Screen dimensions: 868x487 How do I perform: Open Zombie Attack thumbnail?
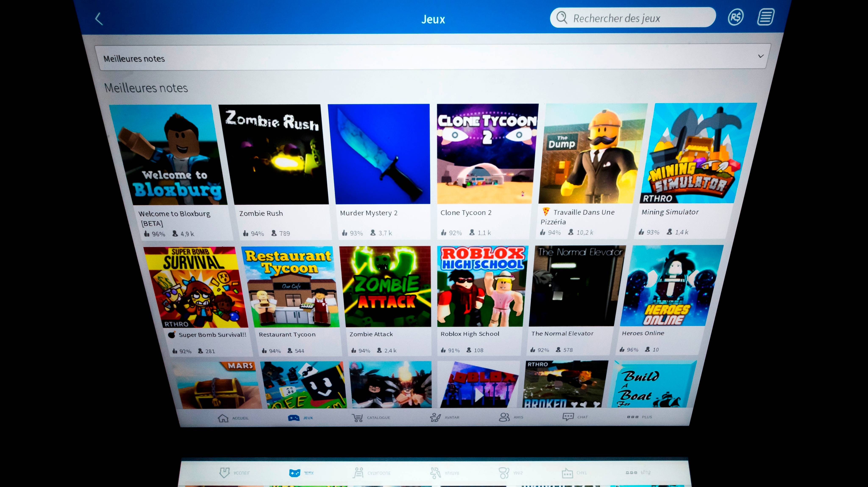click(385, 287)
